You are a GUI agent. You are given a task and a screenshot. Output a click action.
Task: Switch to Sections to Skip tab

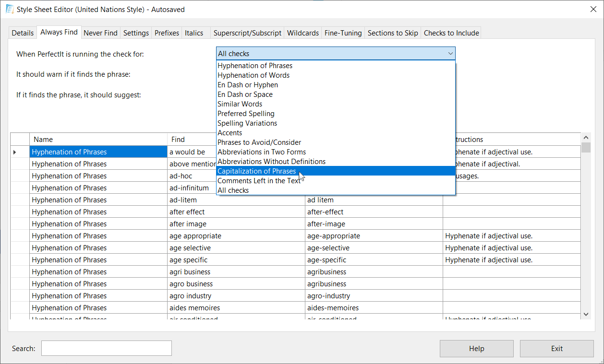pyautogui.click(x=392, y=33)
